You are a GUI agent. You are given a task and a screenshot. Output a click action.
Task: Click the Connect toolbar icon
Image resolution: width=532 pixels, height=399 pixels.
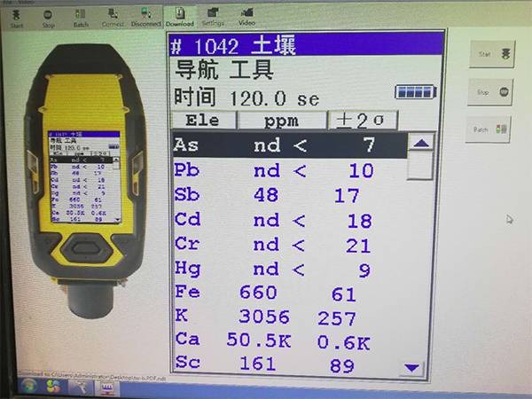(x=113, y=18)
